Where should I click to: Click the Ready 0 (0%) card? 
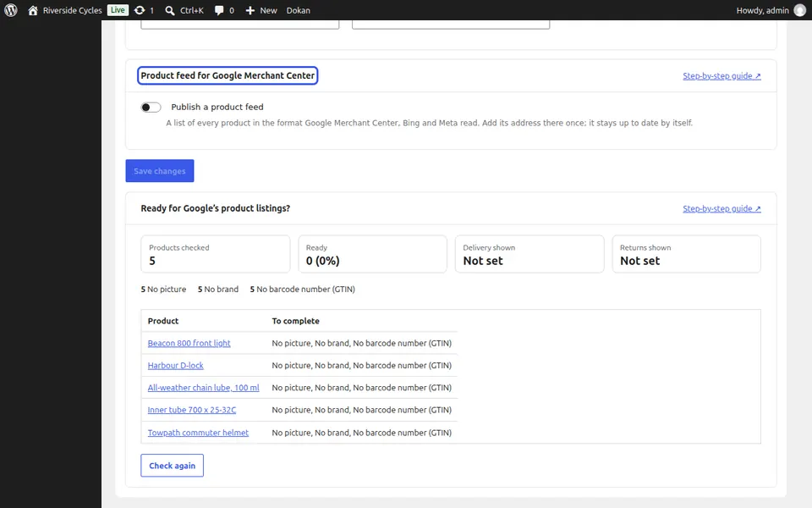372,254
